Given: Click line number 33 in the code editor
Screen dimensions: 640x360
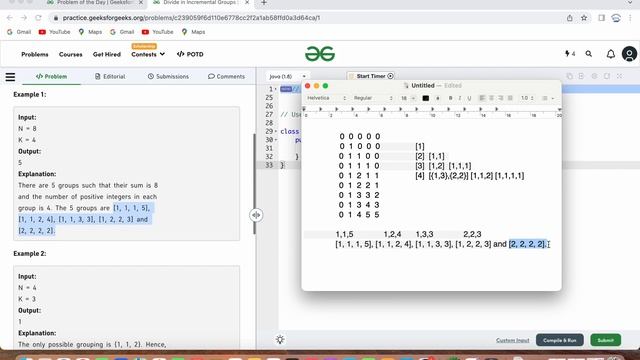Looking at the screenshot, I should coord(269,165).
